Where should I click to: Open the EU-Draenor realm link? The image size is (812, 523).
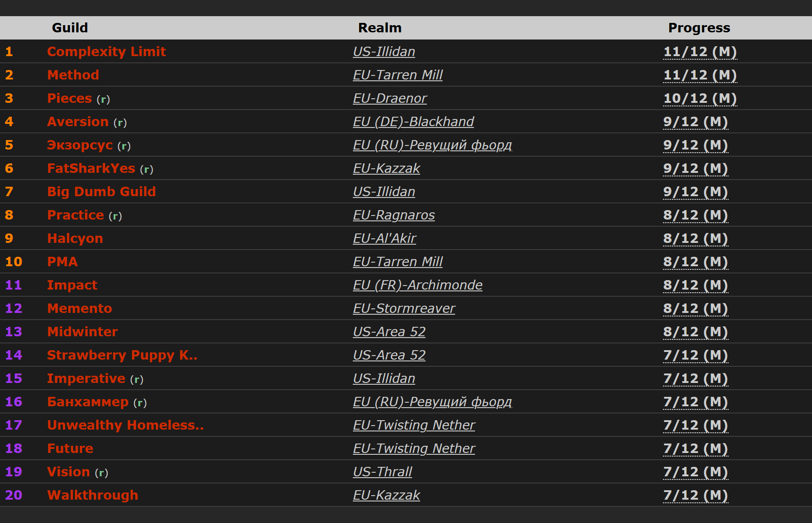(390, 98)
